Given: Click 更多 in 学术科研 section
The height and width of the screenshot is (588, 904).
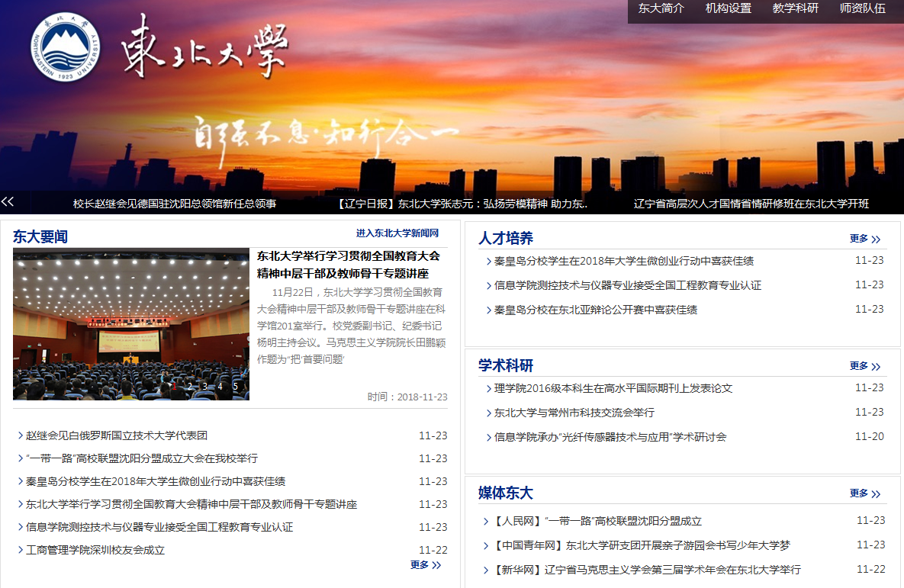Looking at the screenshot, I should click(865, 366).
